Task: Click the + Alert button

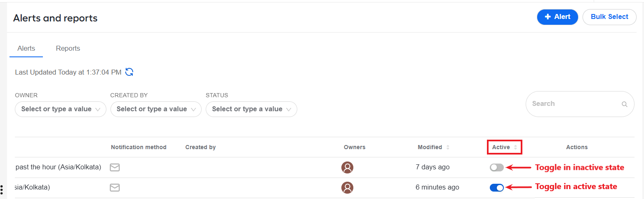Action: tap(557, 17)
